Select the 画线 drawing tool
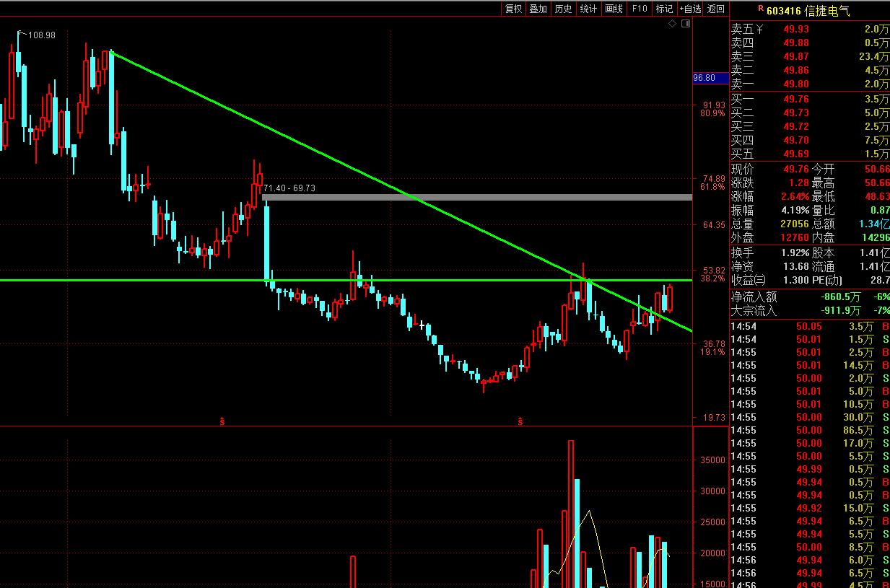The height and width of the screenshot is (588, 890). pos(614,9)
